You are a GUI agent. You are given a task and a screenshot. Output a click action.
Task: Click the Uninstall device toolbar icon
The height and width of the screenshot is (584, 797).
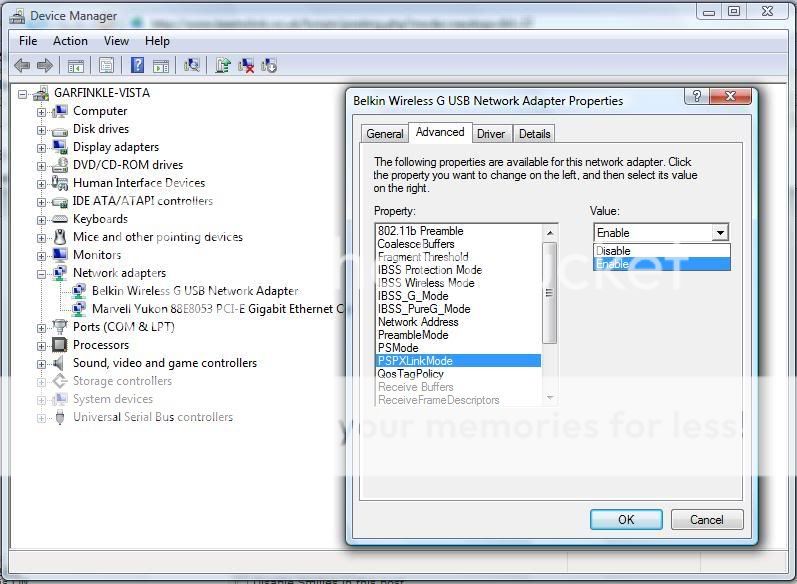click(x=246, y=65)
